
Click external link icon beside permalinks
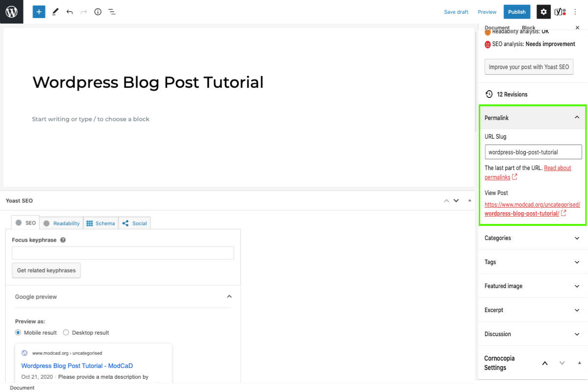514,177
